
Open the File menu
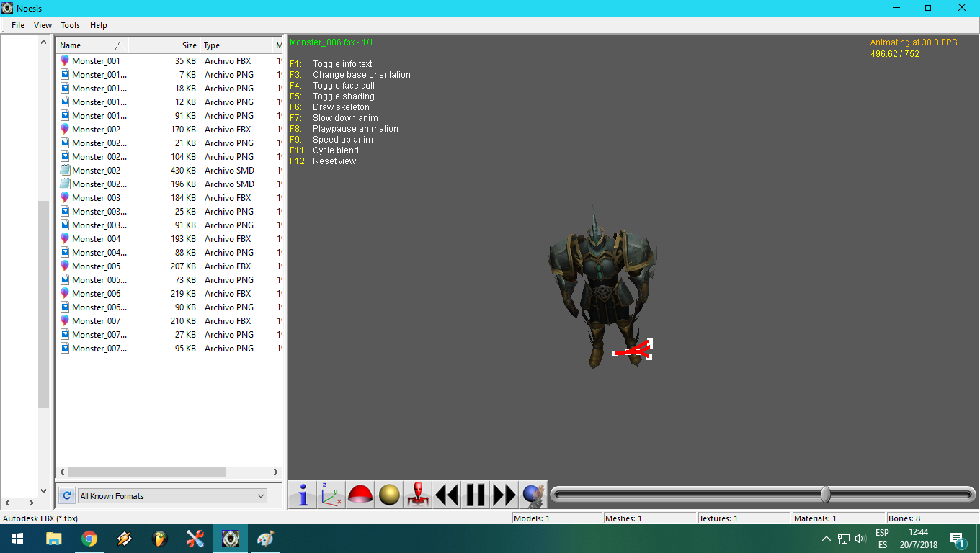click(18, 25)
